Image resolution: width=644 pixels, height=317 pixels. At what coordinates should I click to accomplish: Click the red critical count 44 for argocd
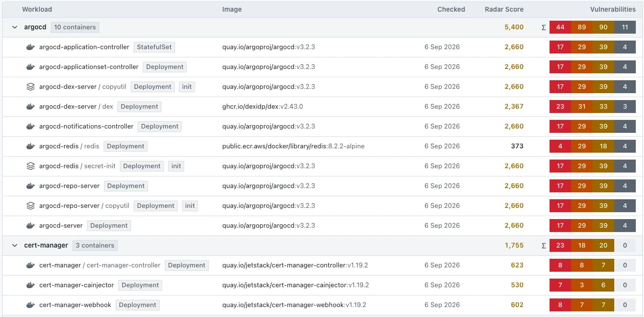point(560,27)
